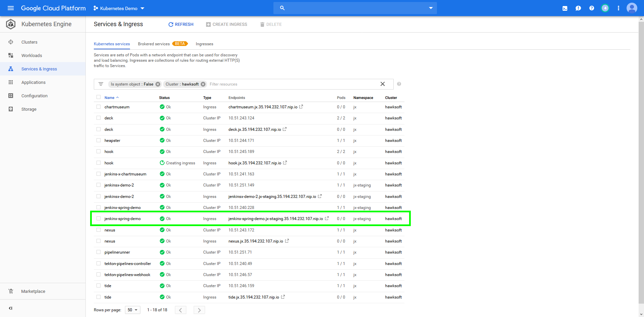Open the rows per page dropdown
644x317 pixels.
point(132,310)
